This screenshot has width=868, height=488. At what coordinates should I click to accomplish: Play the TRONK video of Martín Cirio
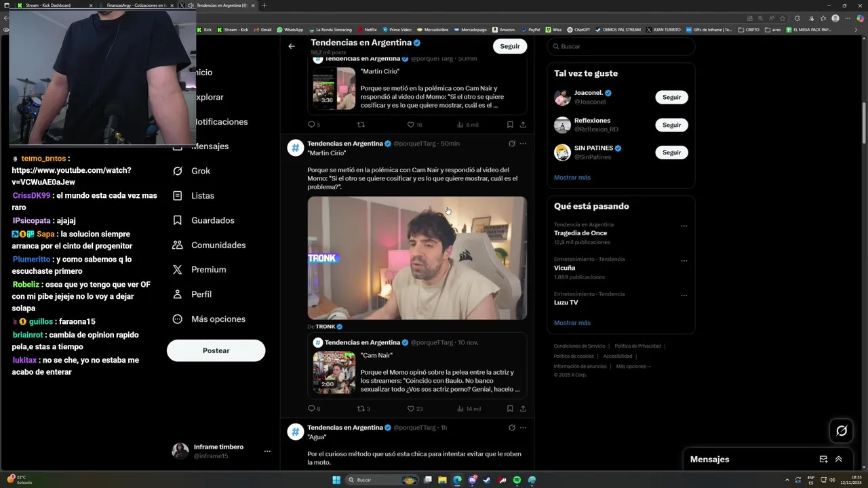coord(417,258)
